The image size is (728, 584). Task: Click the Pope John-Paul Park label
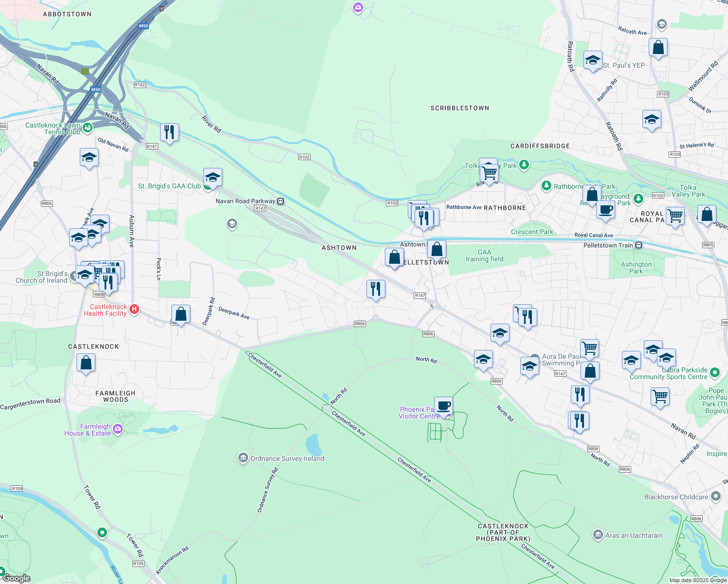tap(716, 401)
